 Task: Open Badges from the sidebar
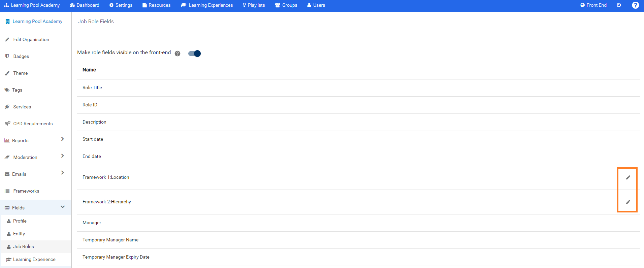tap(21, 56)
